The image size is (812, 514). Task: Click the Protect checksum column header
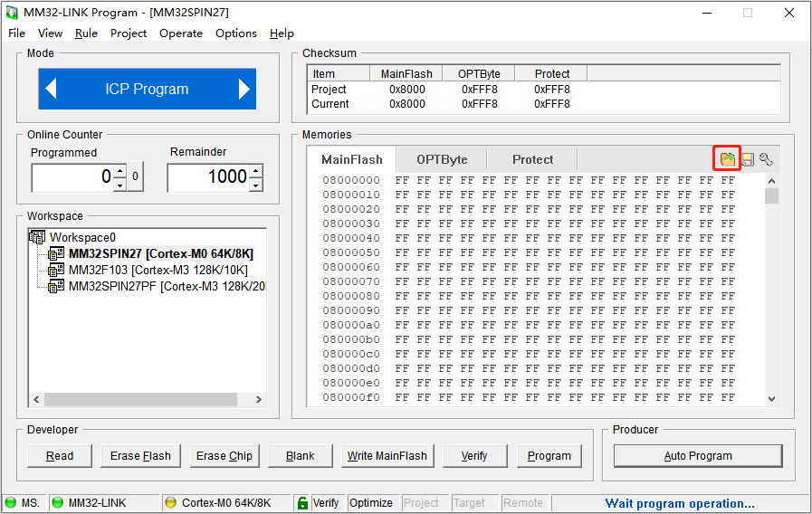[552, 73]
